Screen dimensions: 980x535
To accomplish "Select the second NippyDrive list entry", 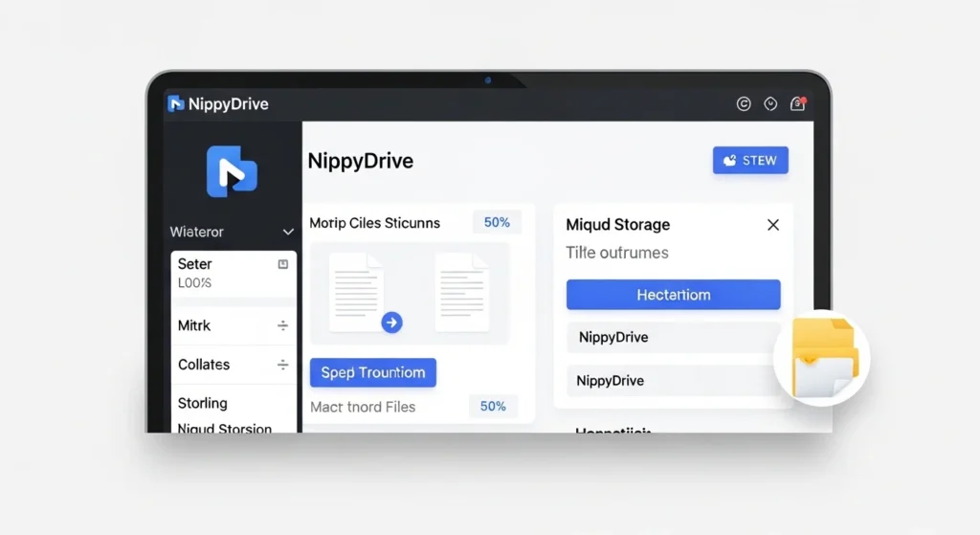I will point(673,381).
